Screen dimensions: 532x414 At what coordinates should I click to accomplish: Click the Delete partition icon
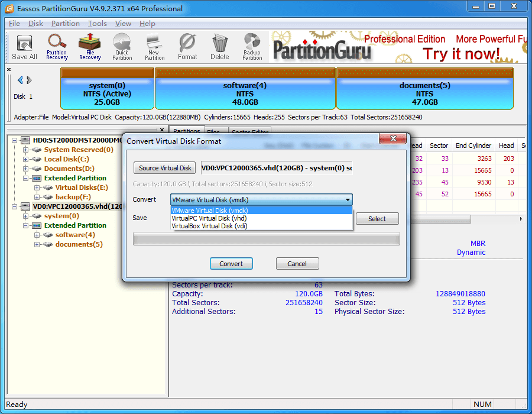220,47
